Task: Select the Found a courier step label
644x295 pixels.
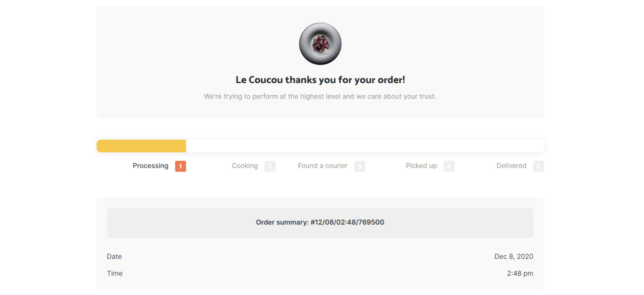Action: click(x=322, y=166)
